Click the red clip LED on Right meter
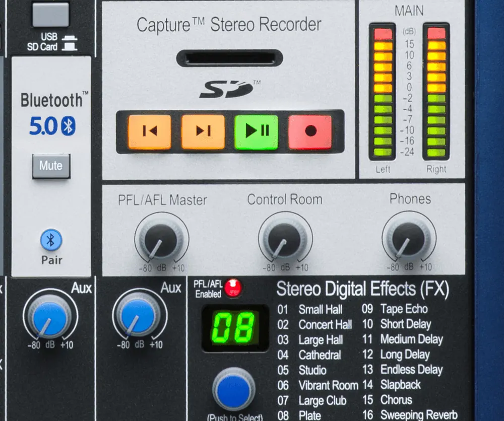 (x=436, y=33)
